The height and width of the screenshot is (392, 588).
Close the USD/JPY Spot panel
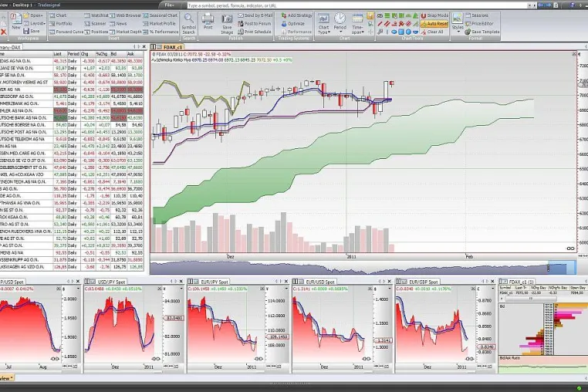181,282
